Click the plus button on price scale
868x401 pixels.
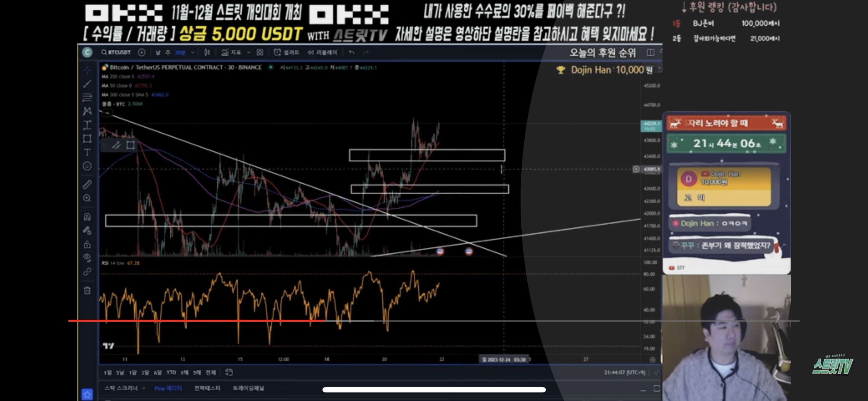point(636,169)
